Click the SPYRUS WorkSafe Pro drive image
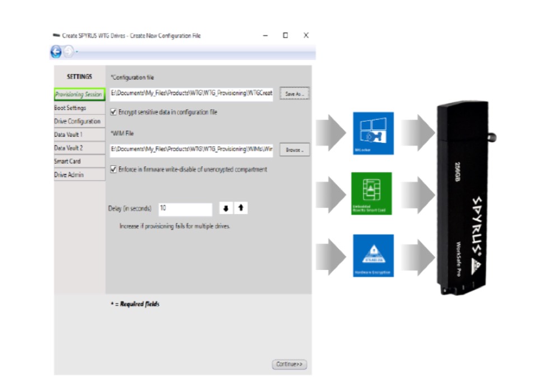The image size is (560, 392). point(466,198)
